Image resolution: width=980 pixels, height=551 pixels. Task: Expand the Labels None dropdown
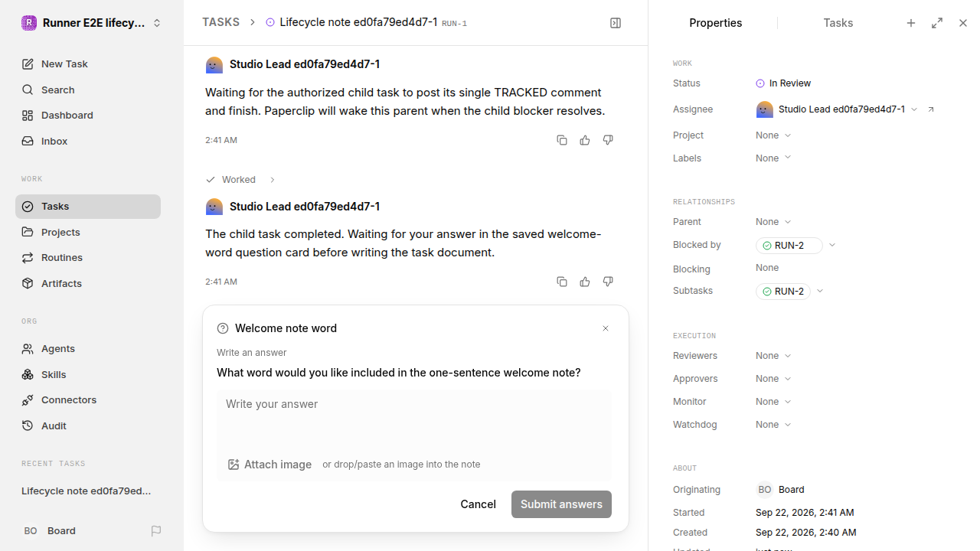773,158
